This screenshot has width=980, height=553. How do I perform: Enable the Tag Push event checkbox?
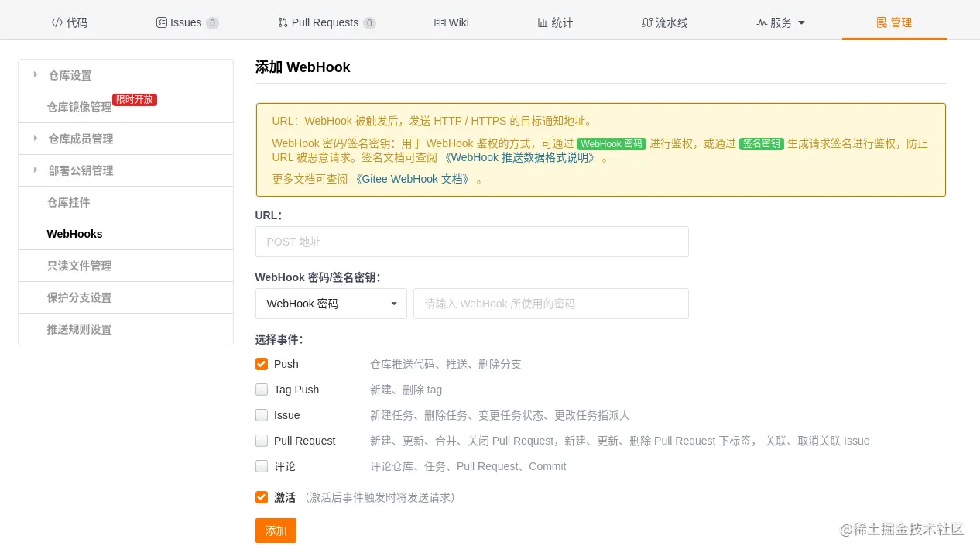click(262, 390)
